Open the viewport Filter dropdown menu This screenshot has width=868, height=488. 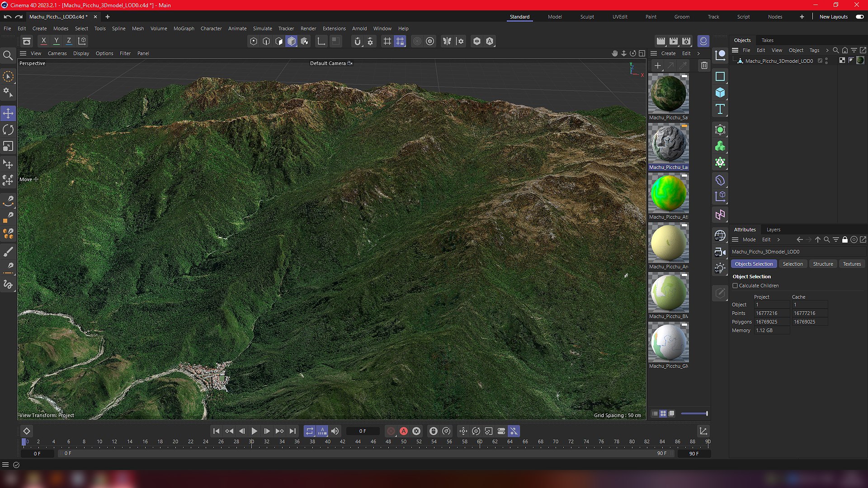(125, 53)
